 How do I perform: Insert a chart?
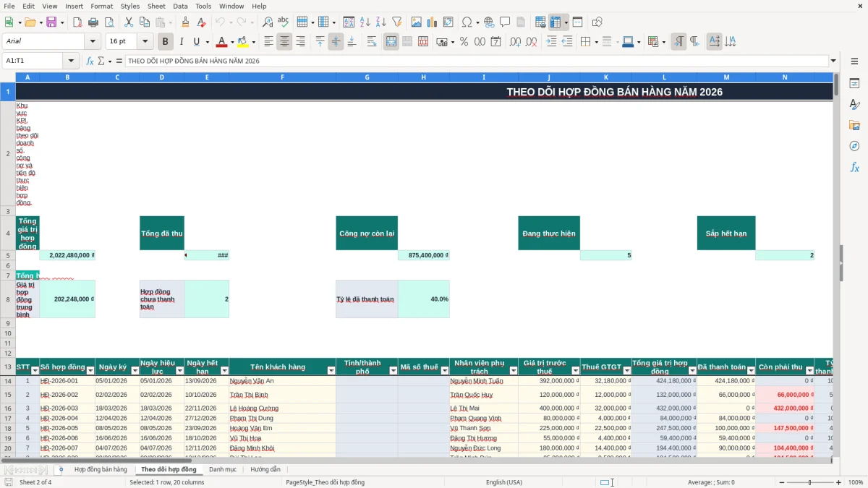pos(433,22)
